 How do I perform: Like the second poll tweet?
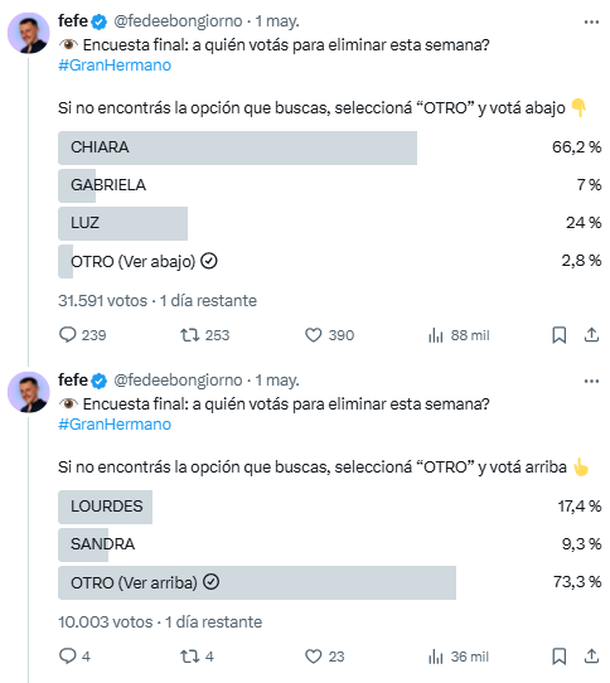313,656
